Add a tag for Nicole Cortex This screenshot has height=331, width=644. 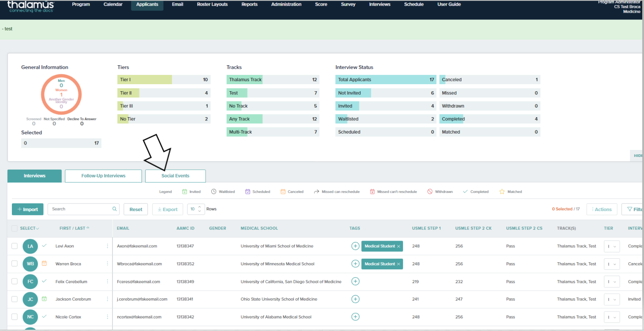point(355,316)
